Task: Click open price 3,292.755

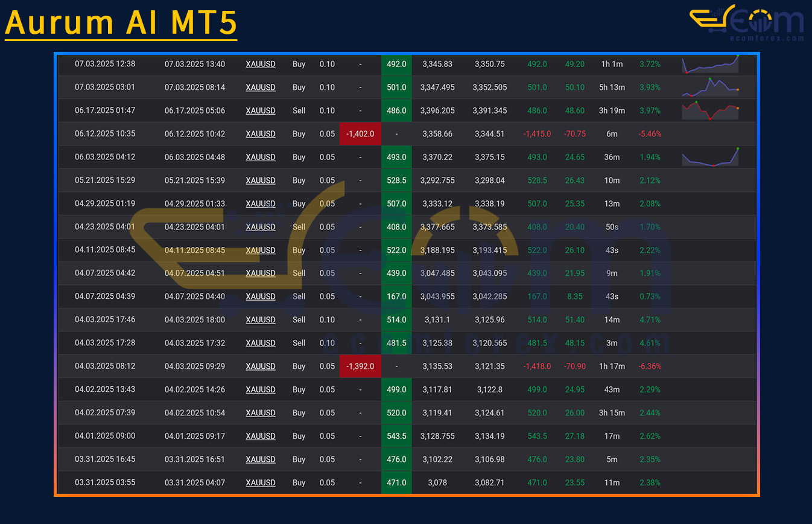Action: point(439,181)
